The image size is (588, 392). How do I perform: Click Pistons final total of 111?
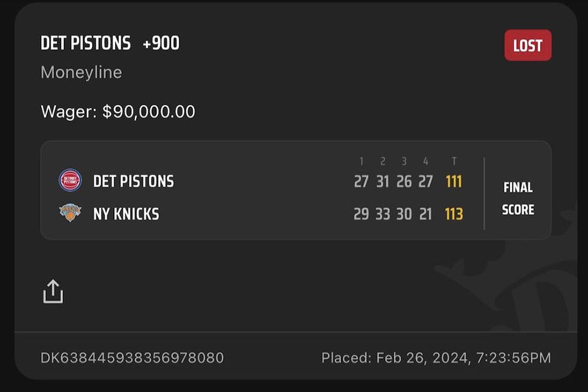click(454, 181)
